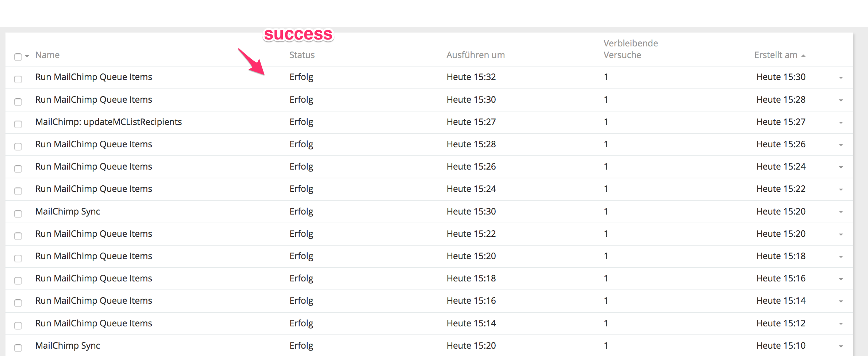This screenshot has height=356, width=868.
Task: Open actions arrow for updateMCListRecipients row
Action: coord(841,123)
